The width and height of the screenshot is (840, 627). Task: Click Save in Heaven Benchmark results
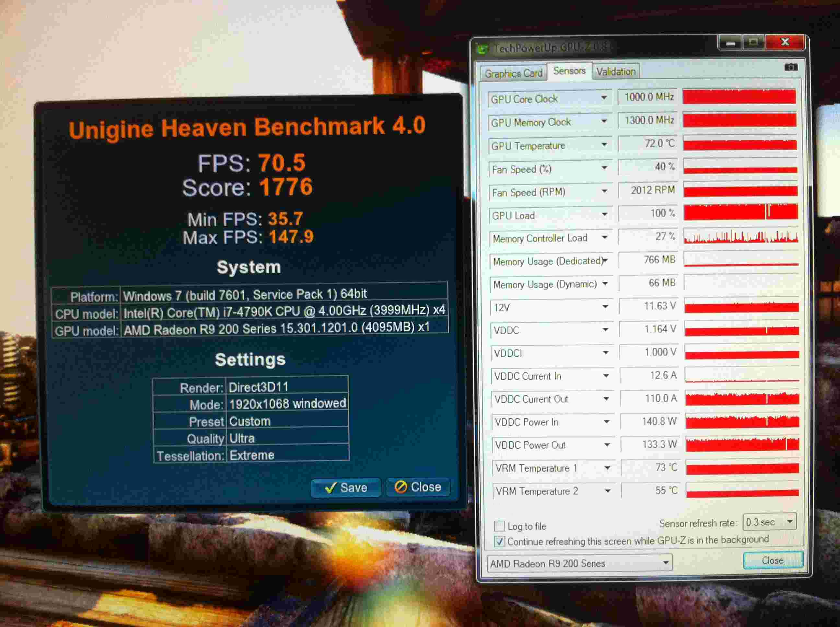[x=346, y=488]
